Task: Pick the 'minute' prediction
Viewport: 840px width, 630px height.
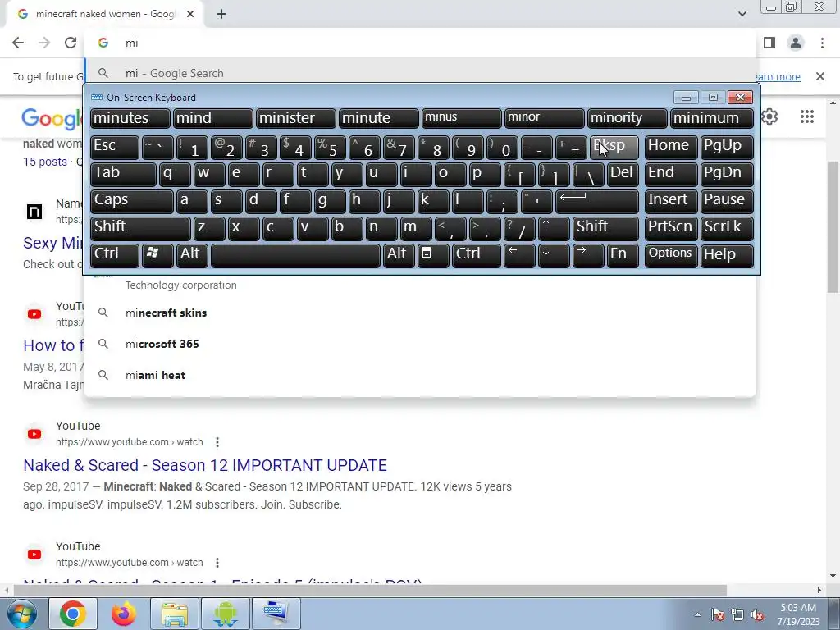Action: point(379,118)
